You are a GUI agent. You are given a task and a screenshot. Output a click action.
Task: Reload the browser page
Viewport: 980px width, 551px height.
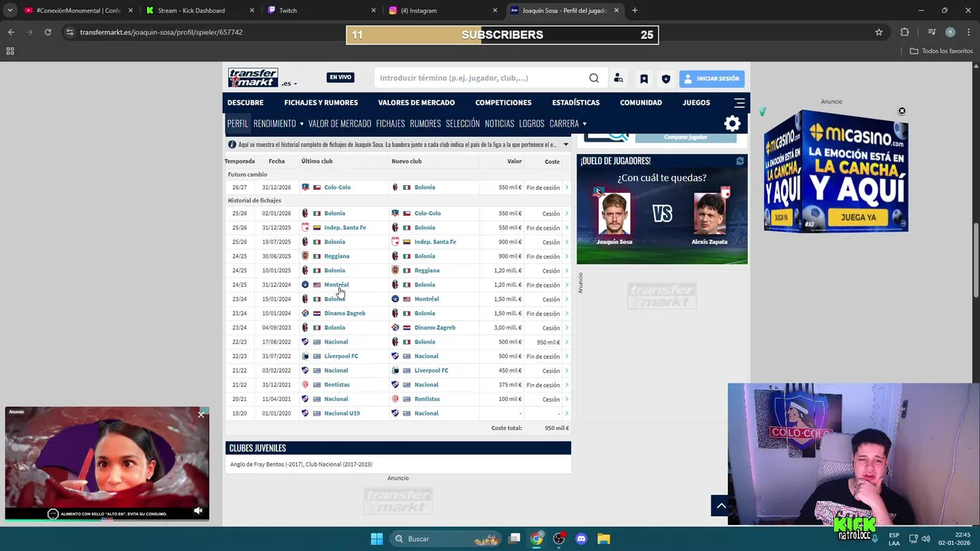[47, 32]
